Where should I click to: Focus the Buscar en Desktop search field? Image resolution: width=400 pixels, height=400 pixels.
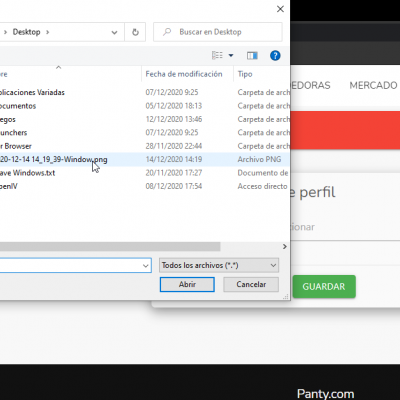pyautogui.click(x=218, y=32)
